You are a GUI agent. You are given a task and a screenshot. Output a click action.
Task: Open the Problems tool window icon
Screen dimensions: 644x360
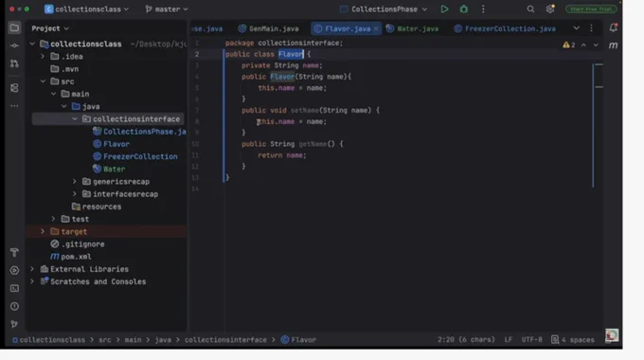point(14,307)
